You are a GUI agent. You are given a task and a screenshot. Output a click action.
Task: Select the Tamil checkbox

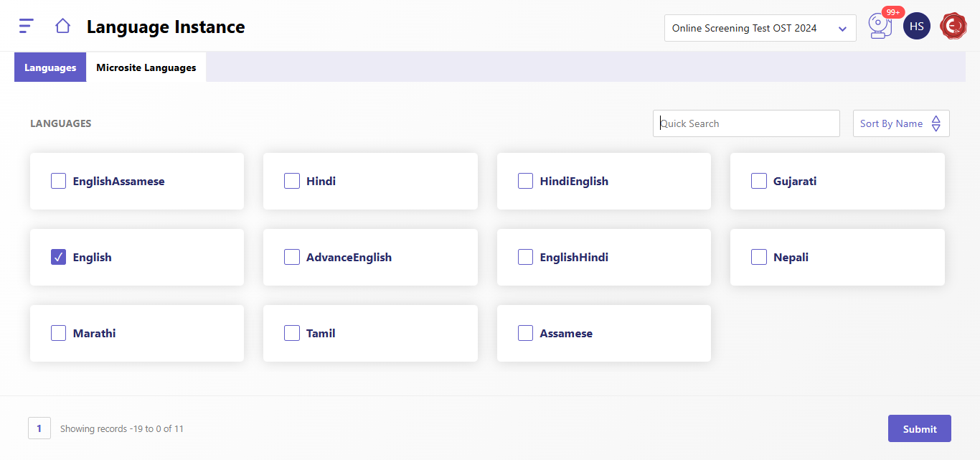click(x=292, y=333)
